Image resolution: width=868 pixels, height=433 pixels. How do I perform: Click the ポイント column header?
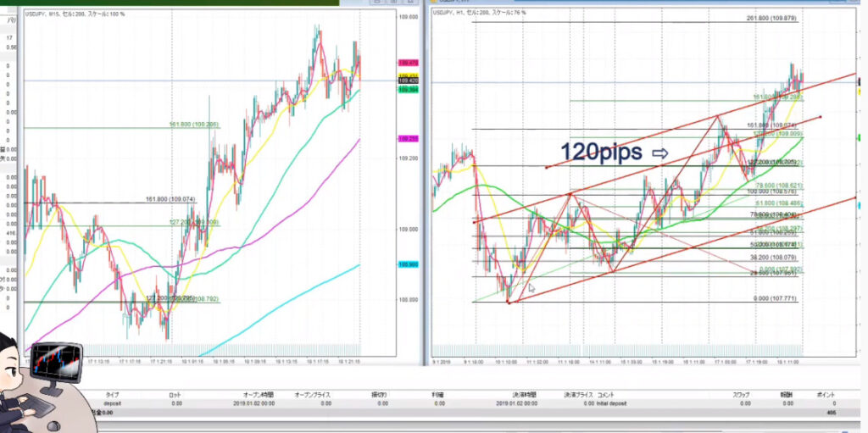(826, 396)
